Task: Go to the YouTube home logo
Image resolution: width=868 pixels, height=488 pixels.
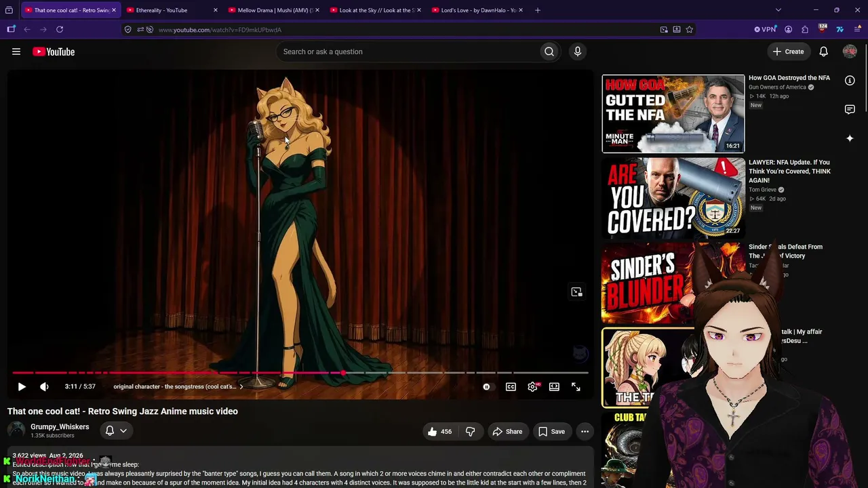Action: [54, 52]
